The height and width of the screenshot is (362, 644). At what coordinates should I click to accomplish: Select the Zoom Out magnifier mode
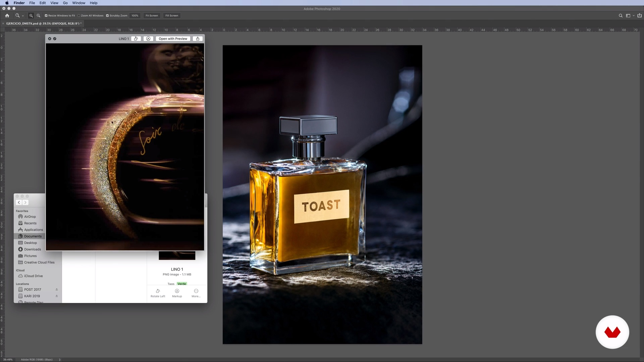(x=38, y=15)
